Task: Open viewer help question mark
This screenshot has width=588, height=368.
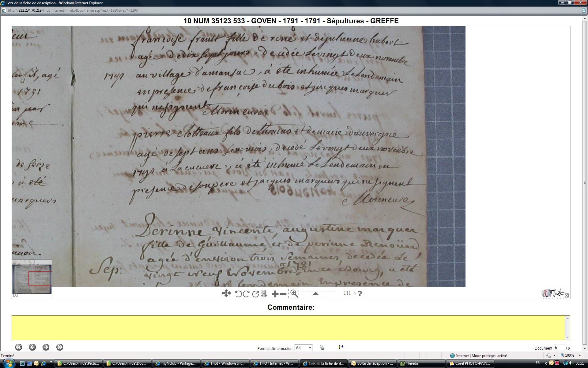Action: pos(360,293)
